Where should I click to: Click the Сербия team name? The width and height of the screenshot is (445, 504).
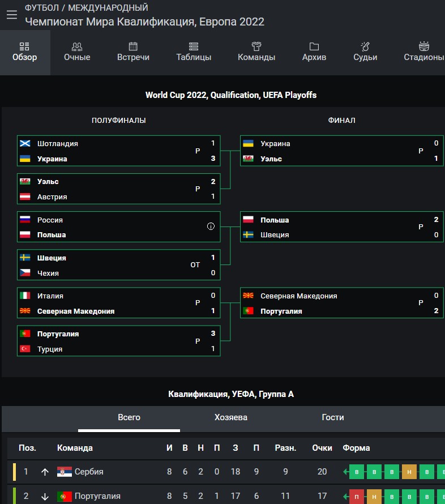pos(89,472)
